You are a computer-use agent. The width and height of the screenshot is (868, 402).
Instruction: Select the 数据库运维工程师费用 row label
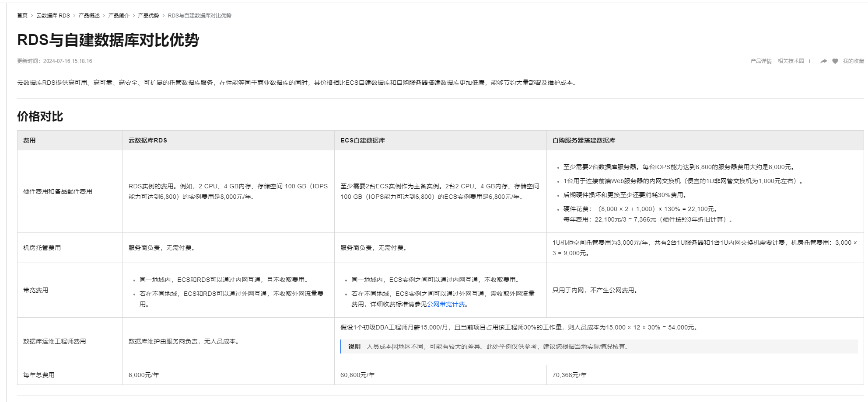coord(55,341)
